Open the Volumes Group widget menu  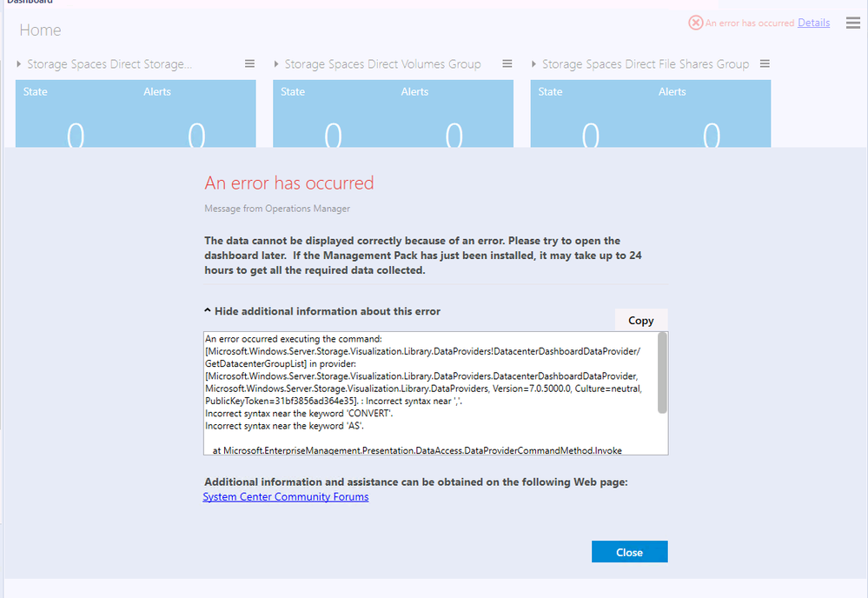coord(507,63)
